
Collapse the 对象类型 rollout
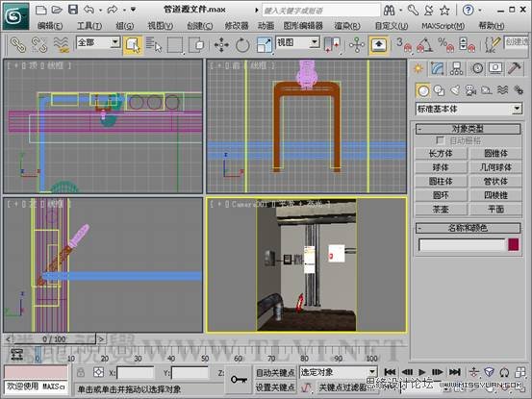coord(468,129)
